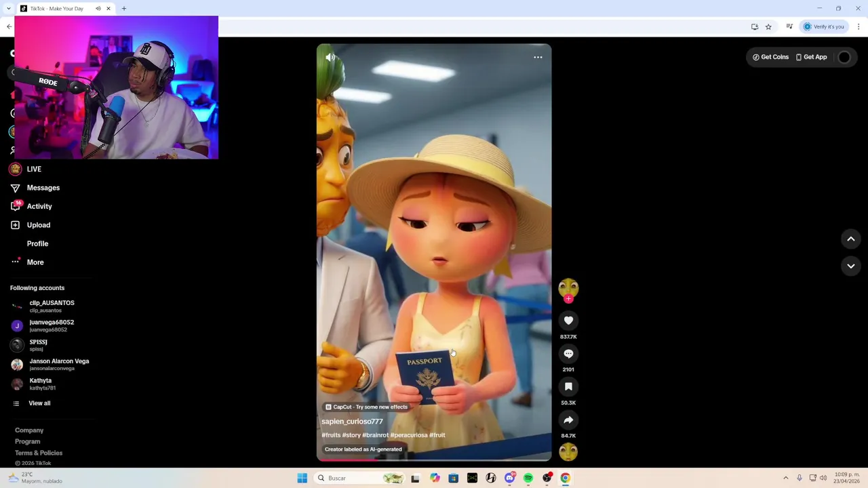
Task: Open the weather widget on taskbar
Action: [x=35, y=478]
